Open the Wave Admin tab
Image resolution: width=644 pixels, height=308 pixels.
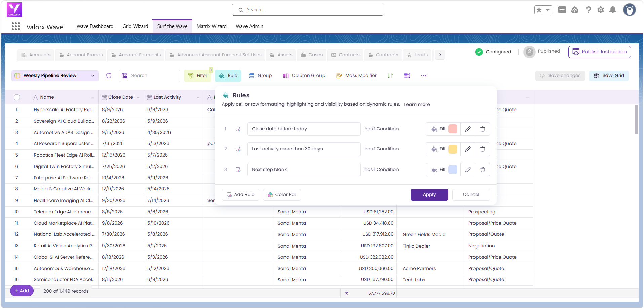250,26
